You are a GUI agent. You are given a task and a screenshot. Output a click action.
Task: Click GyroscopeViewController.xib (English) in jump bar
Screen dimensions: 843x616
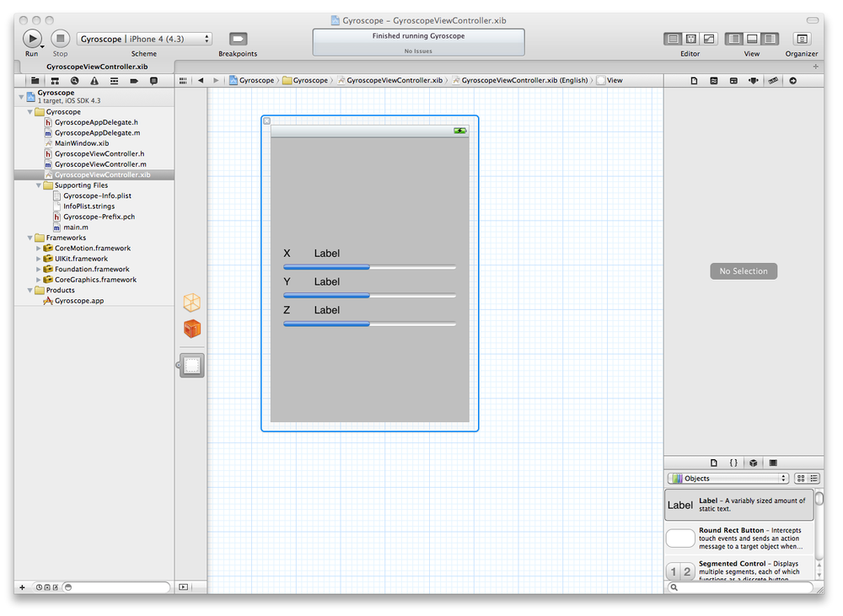(520, 81)
